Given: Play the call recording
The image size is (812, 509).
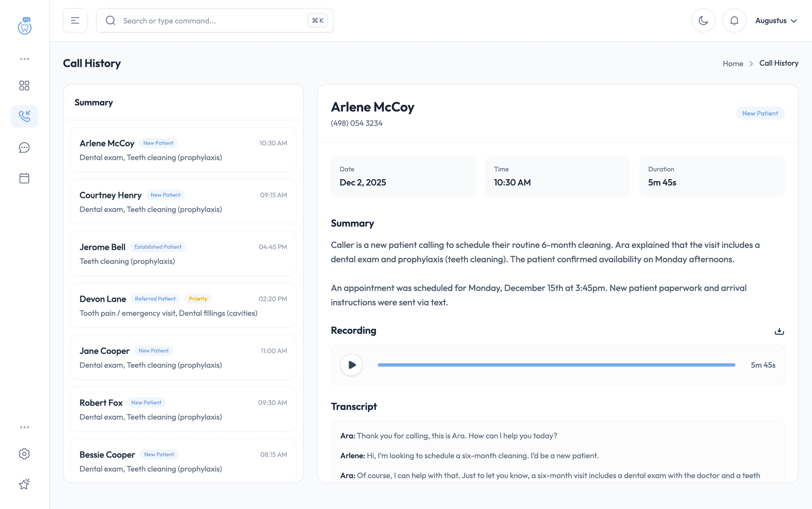Looking at the screenshot, I should tap(351, 365).
